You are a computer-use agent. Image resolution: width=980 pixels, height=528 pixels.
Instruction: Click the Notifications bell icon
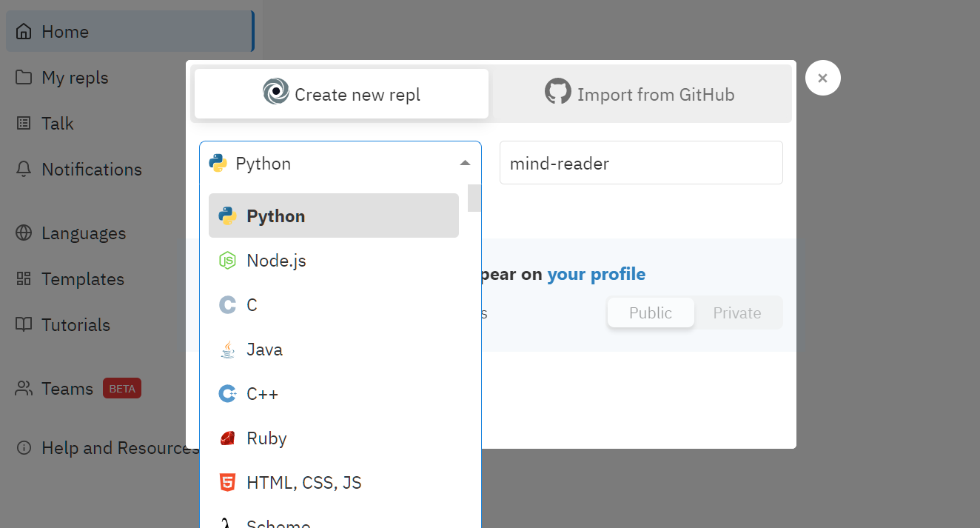(24, 170)
